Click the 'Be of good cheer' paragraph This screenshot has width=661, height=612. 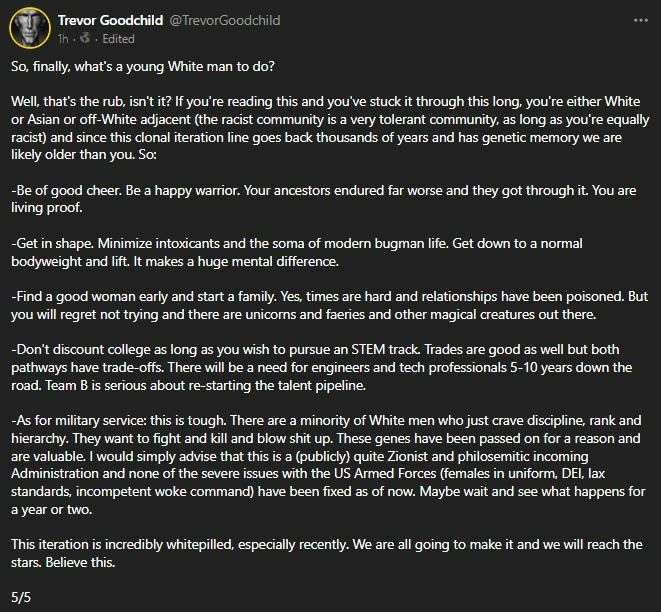[324, 199]
